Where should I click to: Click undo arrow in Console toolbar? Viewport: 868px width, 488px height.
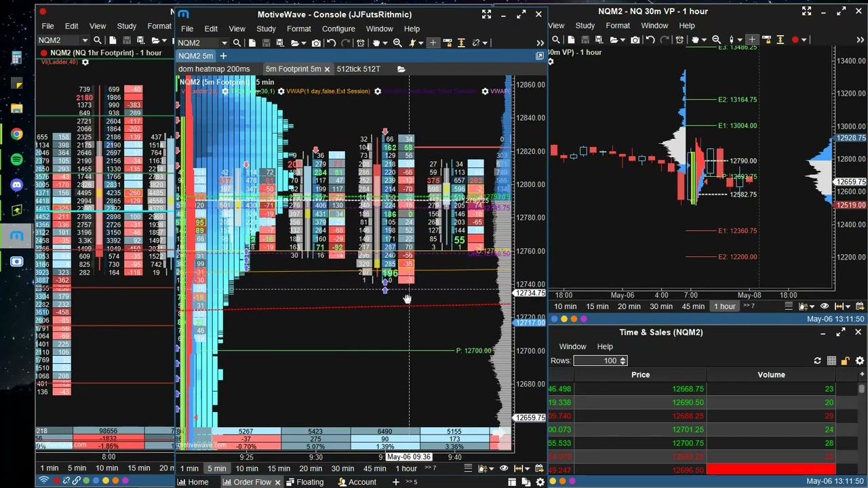click(331, 43)
